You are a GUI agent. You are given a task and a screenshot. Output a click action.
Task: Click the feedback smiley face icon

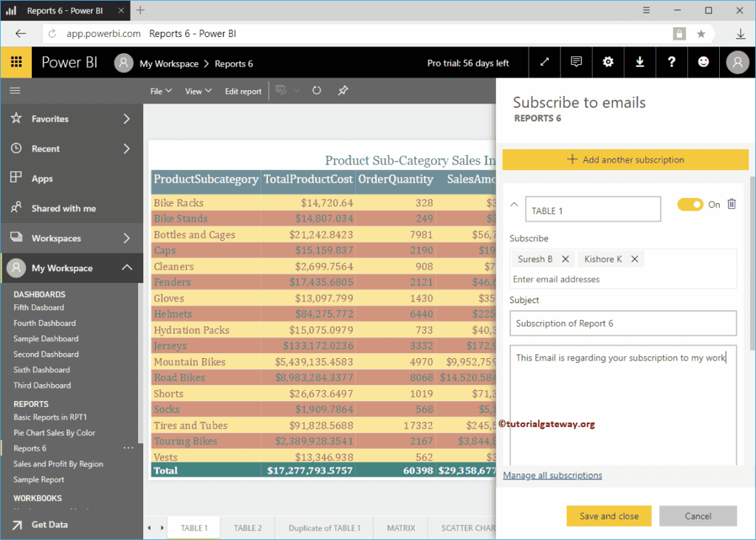(x=704, y=63)
